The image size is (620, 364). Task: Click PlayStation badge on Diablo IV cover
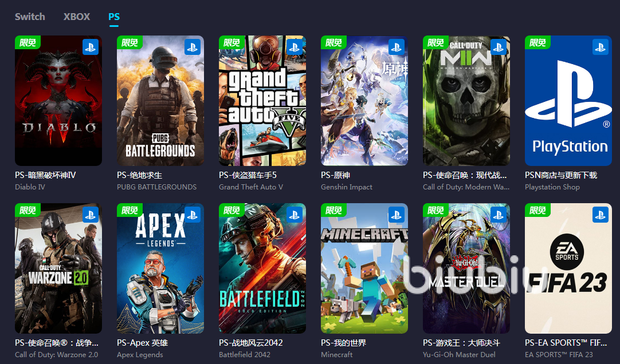91,47
